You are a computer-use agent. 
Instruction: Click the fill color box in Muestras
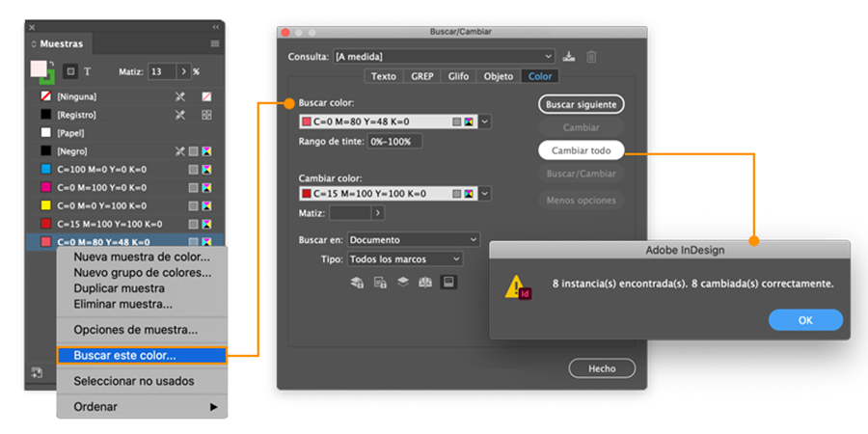point(39,68)
